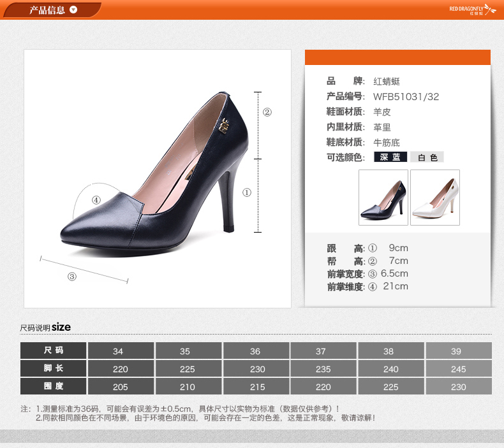The height and width of the screenshot is (448, 504).
Task: Click the circled 1 heel height marker
Action: tap(247, 192)
